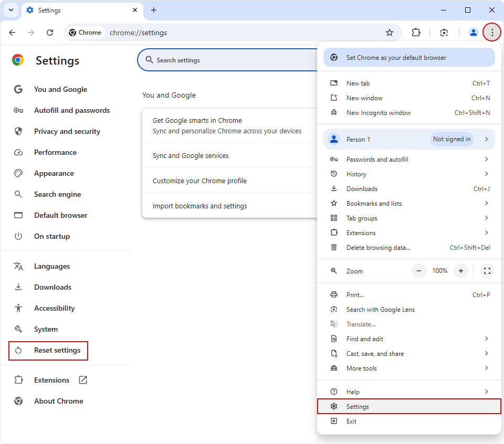This screenshot has height=444, width=504.
Task: Go forward with the forward arrow
Action: click(x=31, y=33)
